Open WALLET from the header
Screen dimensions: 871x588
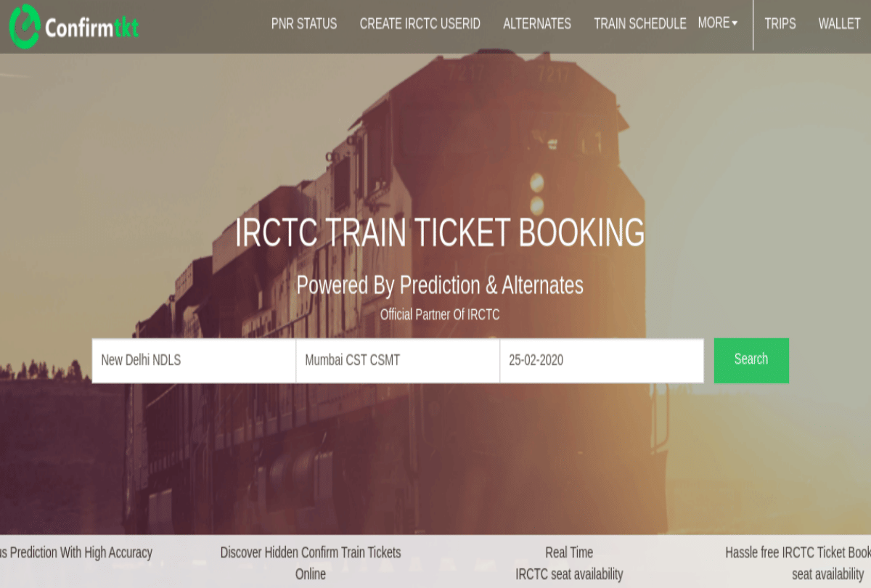click(840, 23)
